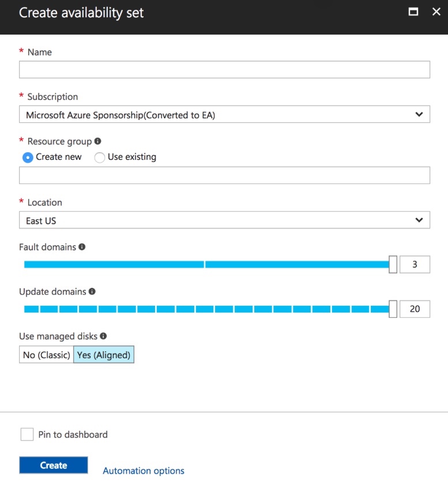Open the Subscription dropdown
This screenshot has width=448, height=492.
click(x=224, y=115)
